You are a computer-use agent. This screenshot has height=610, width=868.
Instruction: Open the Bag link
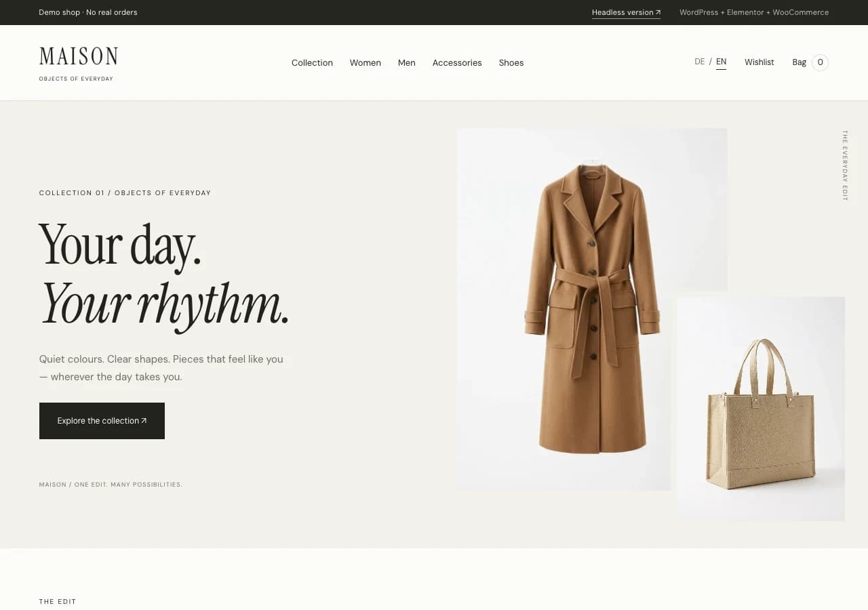(x=800, y=62)
